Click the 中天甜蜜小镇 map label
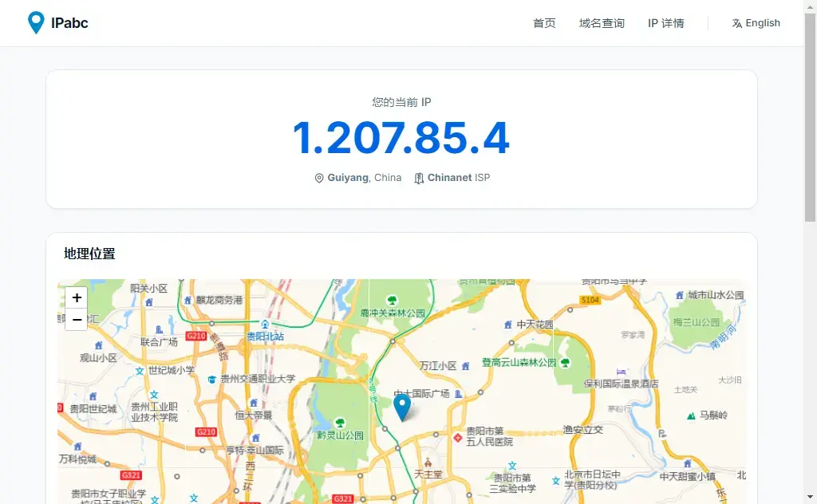 [x=687, y=476]
